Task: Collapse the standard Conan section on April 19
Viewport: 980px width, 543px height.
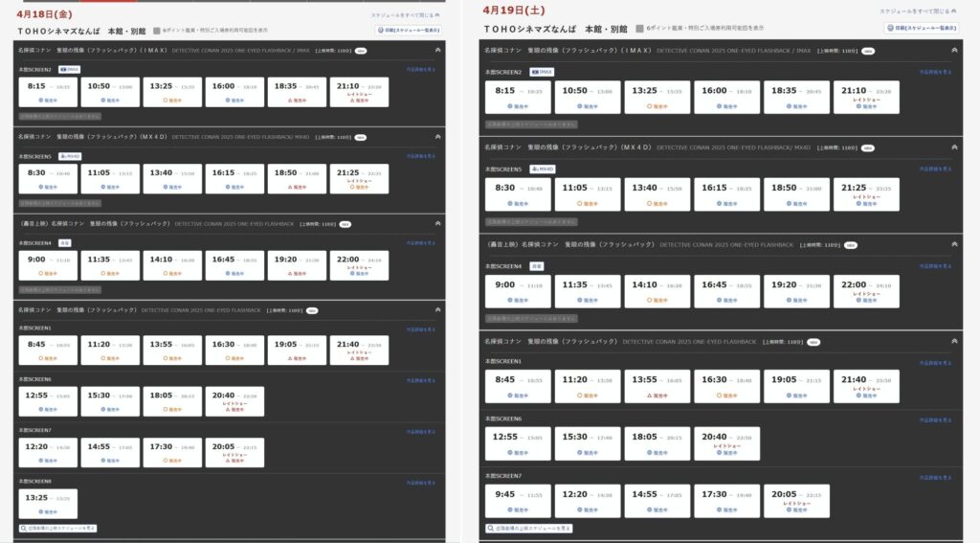Action: pos(954,341)
